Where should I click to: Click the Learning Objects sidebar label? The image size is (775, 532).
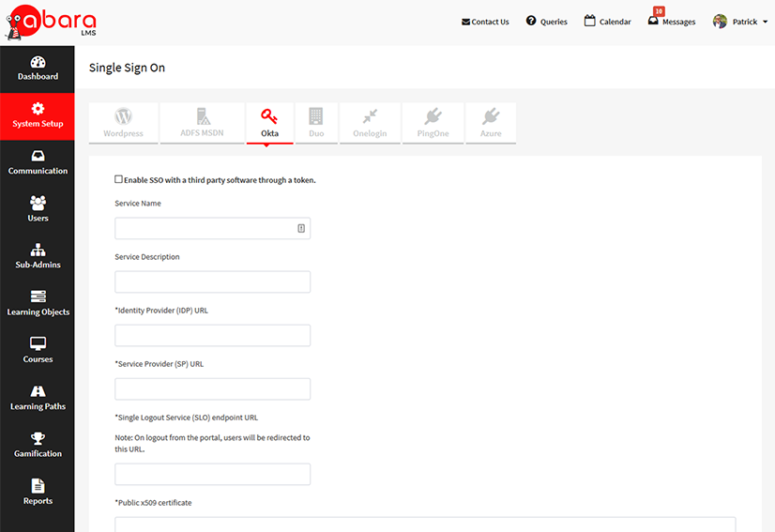pyautogui.click(x=38, y=312)
